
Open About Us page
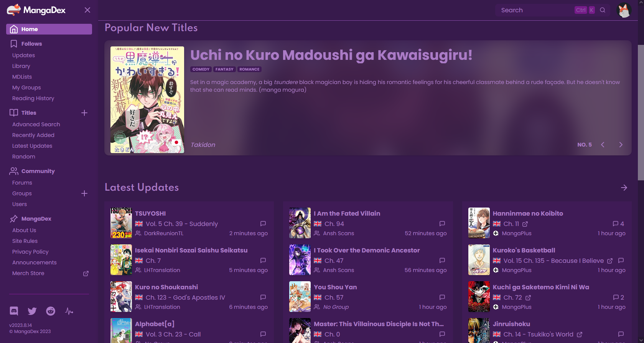coord(24,230)
